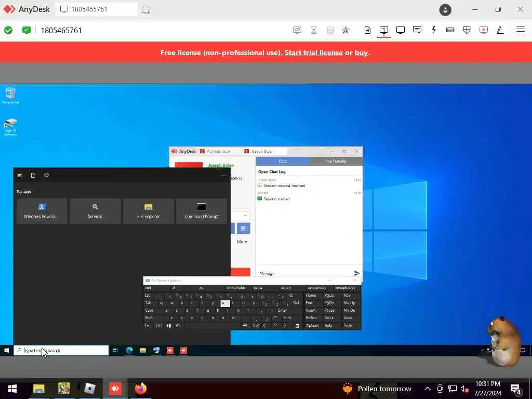Pick the 'xenon' suggestion on the keyboard
Screen dimensions: 532x399
pyautogui.click(x=286, y=288)
